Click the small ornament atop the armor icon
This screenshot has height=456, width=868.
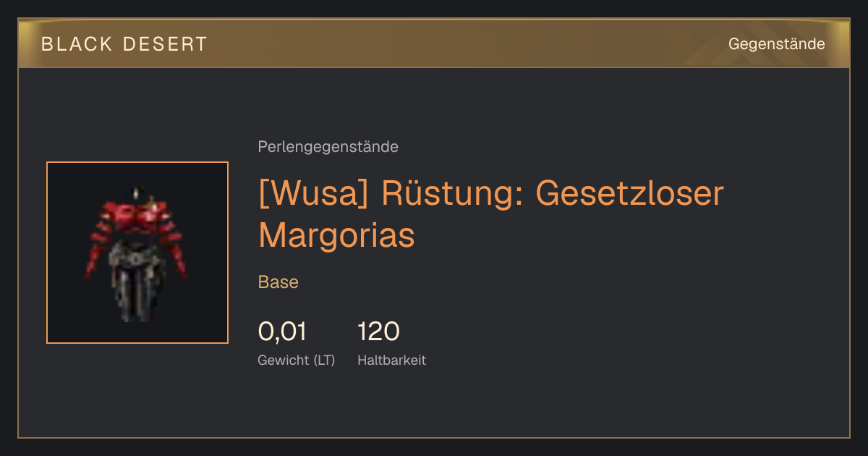click(137, 194)
